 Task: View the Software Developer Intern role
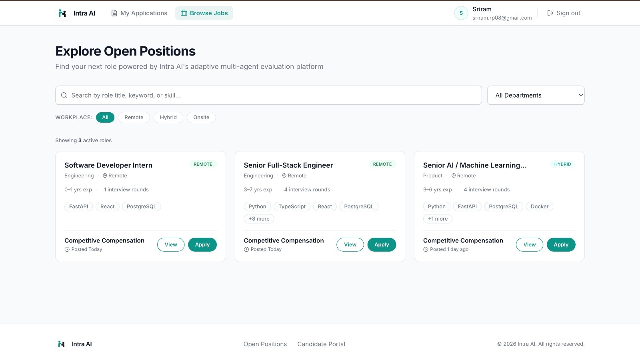click(x=171, y=245)
